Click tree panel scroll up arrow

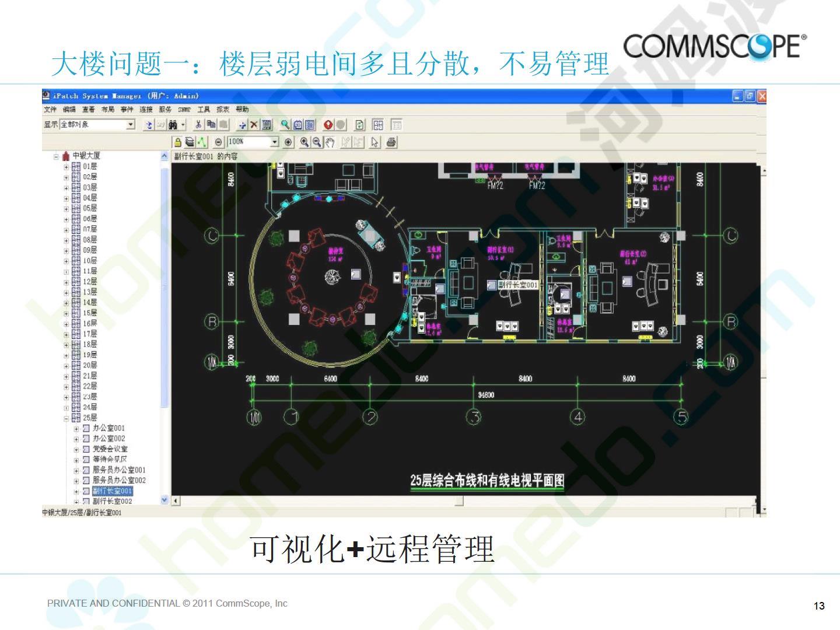coord(164,156)
